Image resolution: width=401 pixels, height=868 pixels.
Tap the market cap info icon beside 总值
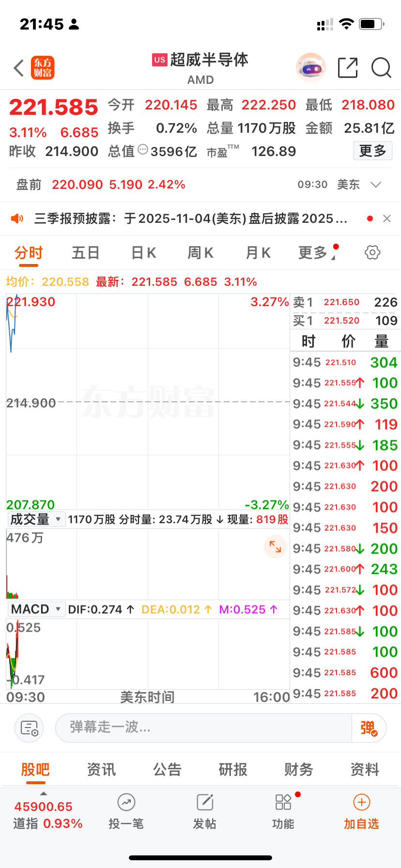pos(143,150)
